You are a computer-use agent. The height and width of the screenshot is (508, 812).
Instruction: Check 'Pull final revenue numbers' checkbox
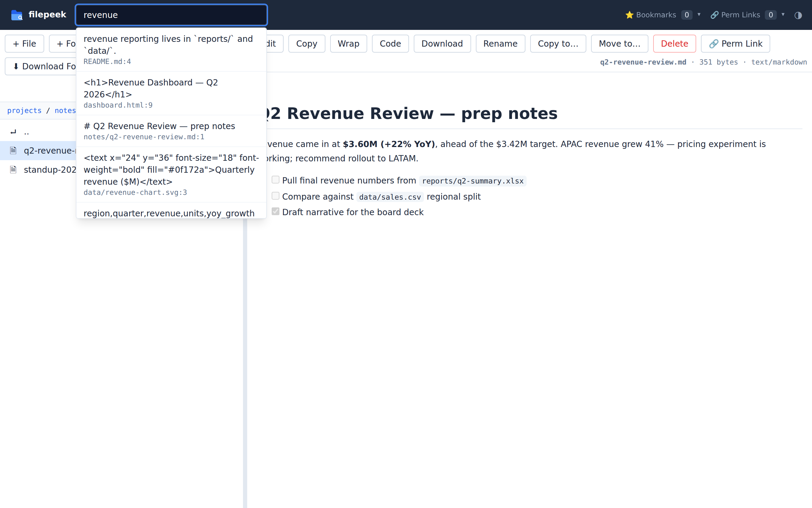coord(275,180)
